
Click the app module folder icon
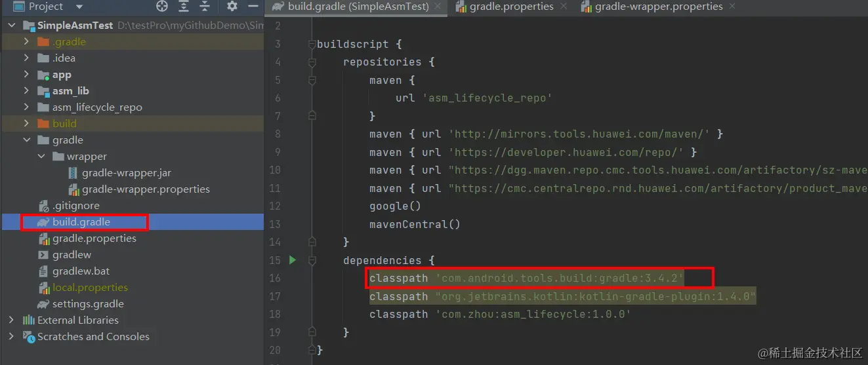[44, 75]
